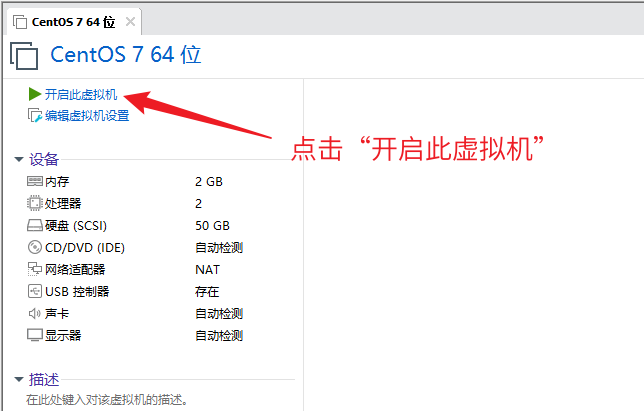This screenshot has height=411, width=644.
Task: Select the 网络适配器 network adapter icon
Action: pyautogui.click(x=35, y=269)
